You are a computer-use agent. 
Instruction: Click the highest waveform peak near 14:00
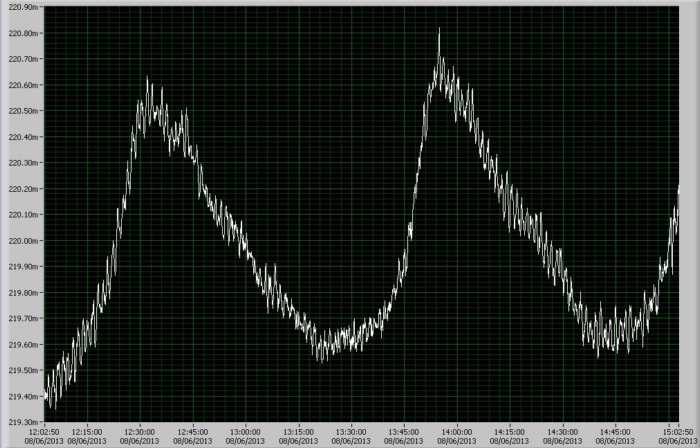pos(439,30)
